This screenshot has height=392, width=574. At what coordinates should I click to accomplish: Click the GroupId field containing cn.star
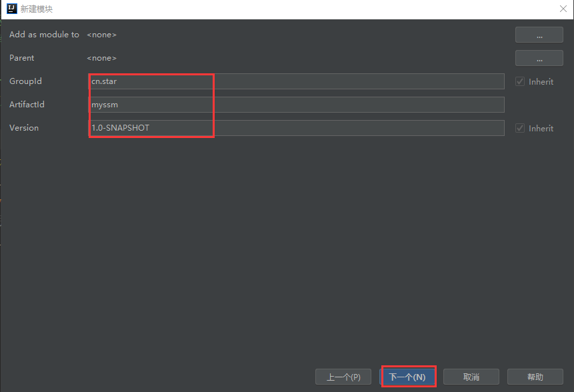pos(200,81)
